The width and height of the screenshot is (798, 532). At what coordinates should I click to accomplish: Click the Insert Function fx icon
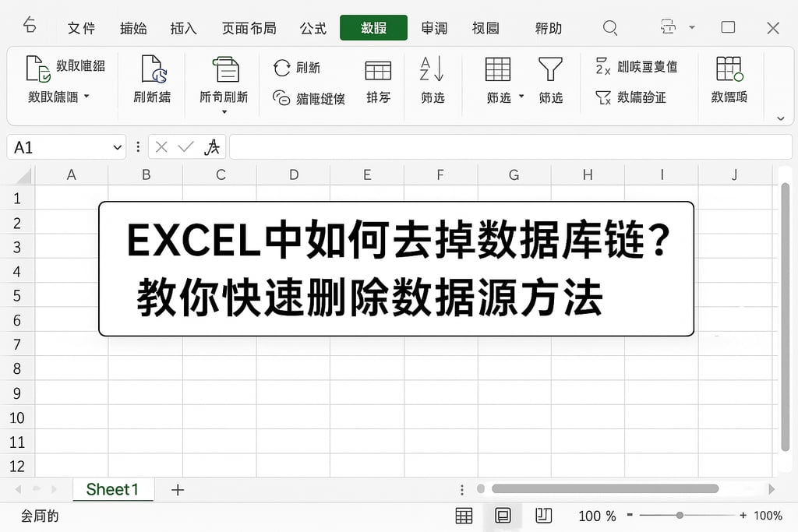pos(213,147)
